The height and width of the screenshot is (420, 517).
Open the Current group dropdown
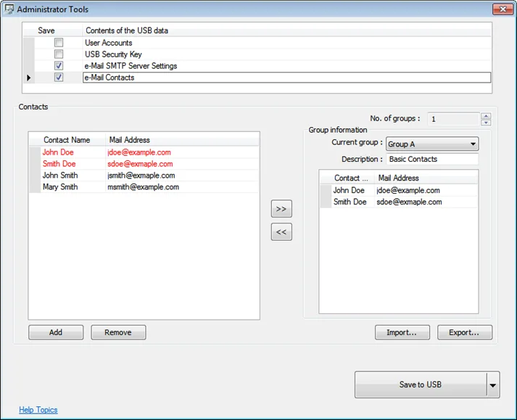[432, 144]
